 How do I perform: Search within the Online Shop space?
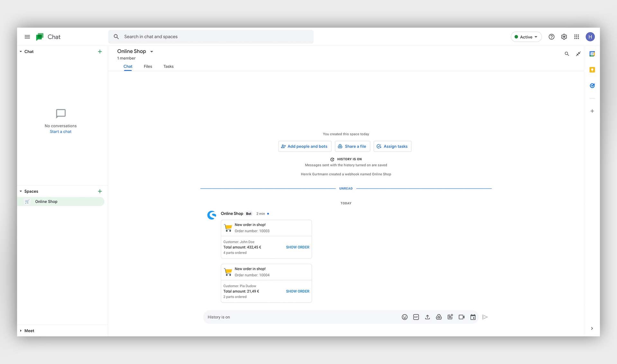point(567,54)
